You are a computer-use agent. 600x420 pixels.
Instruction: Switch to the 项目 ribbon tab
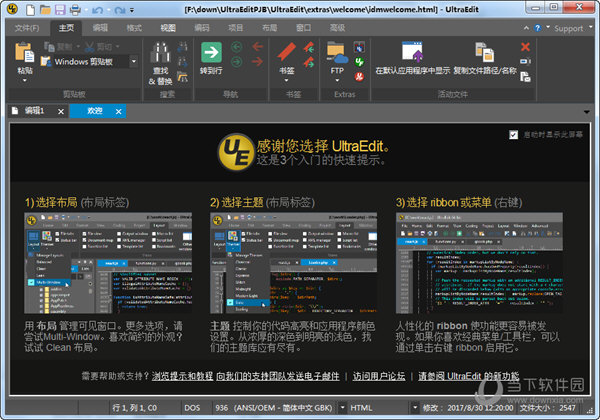(x=236, y=28)
